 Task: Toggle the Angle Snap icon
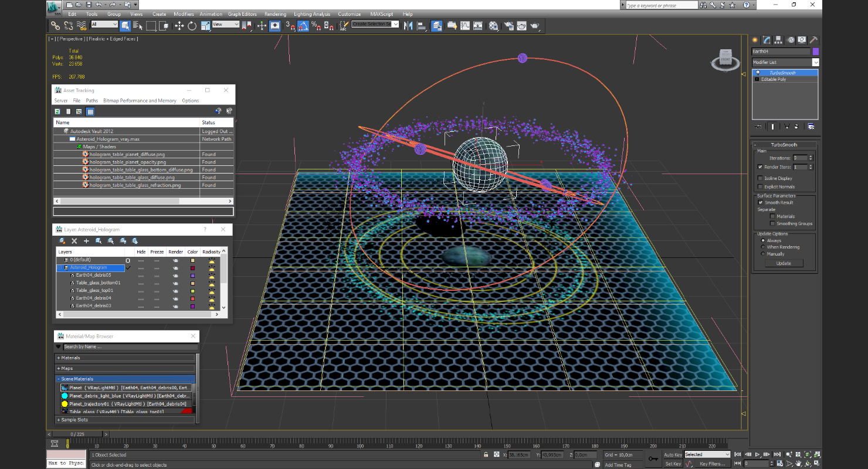point(303,26)
